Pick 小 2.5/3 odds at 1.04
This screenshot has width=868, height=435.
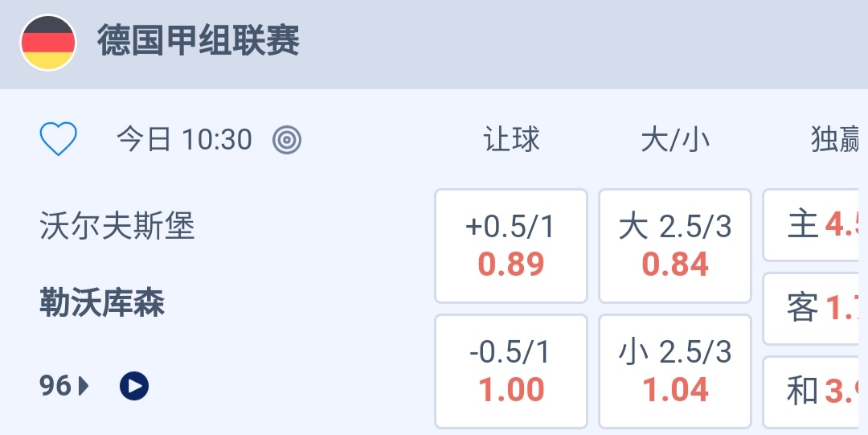tap(675, 371)
